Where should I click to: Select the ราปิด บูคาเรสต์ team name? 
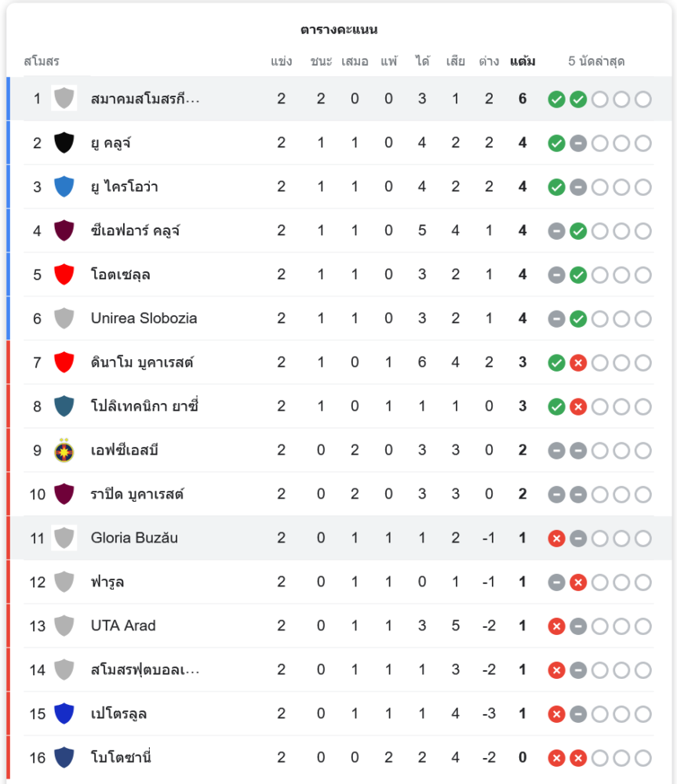coord(137,494)
